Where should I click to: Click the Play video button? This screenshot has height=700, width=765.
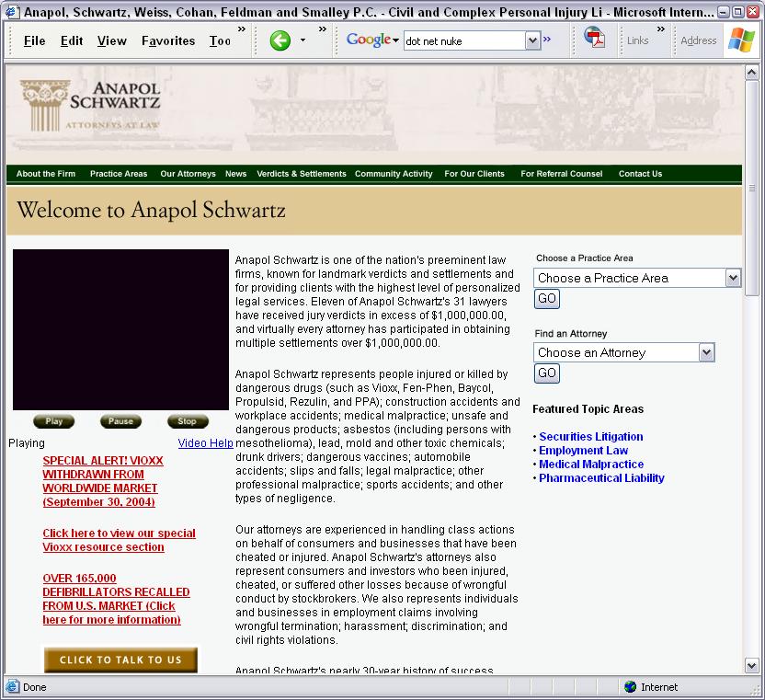(53, 421)
